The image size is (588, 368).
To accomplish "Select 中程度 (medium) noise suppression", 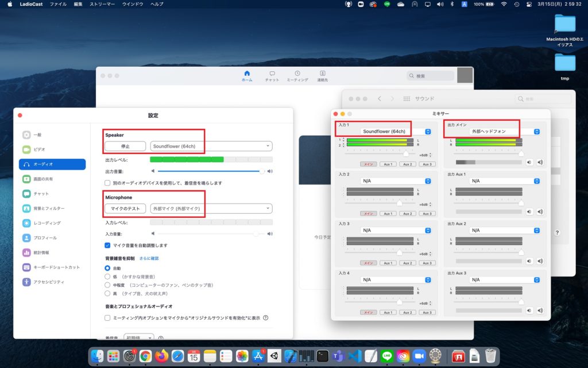I will pos(107,285).
